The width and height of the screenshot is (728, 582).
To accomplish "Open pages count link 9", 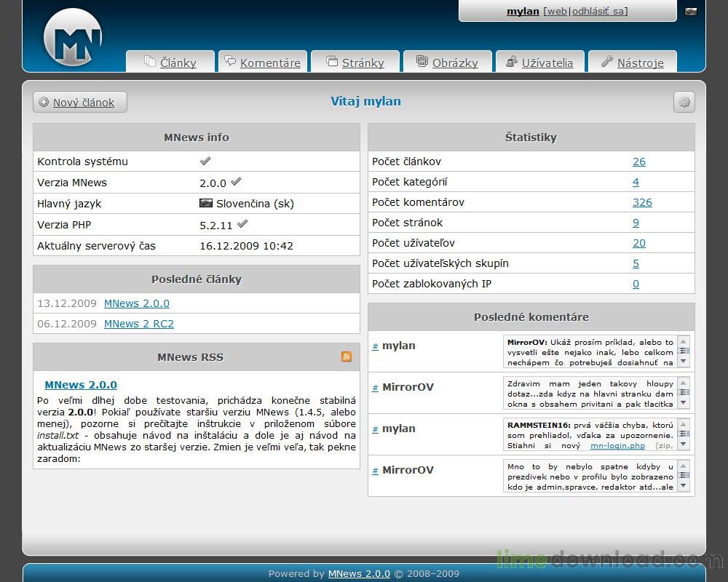I will click(636, 223).
